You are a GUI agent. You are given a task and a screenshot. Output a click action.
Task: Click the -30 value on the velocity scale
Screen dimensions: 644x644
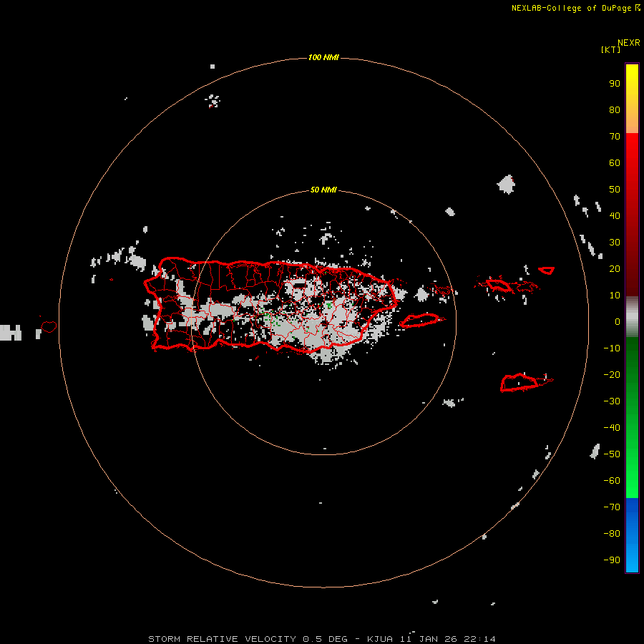tap(612, 401)
